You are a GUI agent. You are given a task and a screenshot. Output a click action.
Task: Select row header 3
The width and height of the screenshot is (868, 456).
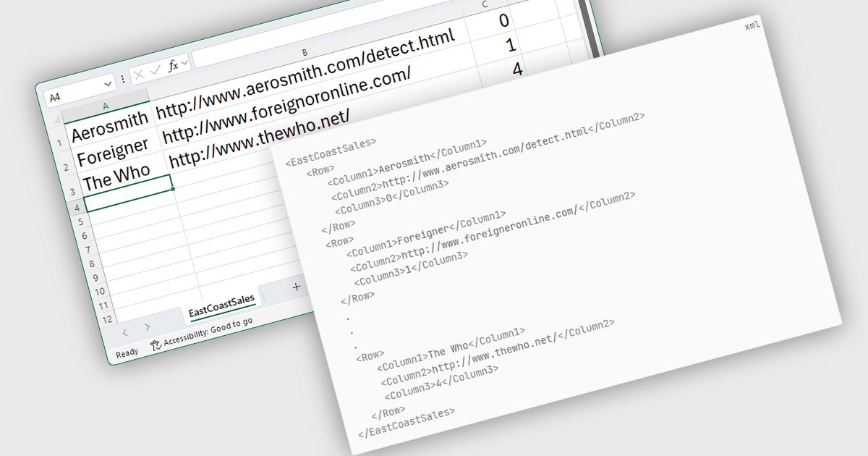point(71,192)
